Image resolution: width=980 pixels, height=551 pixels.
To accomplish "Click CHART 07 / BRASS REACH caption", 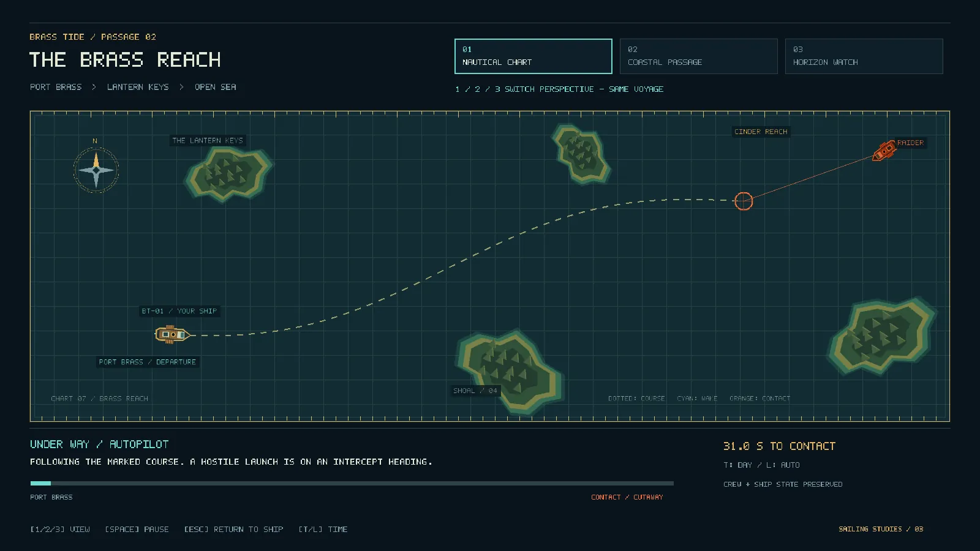I will [x=100, y=399].
